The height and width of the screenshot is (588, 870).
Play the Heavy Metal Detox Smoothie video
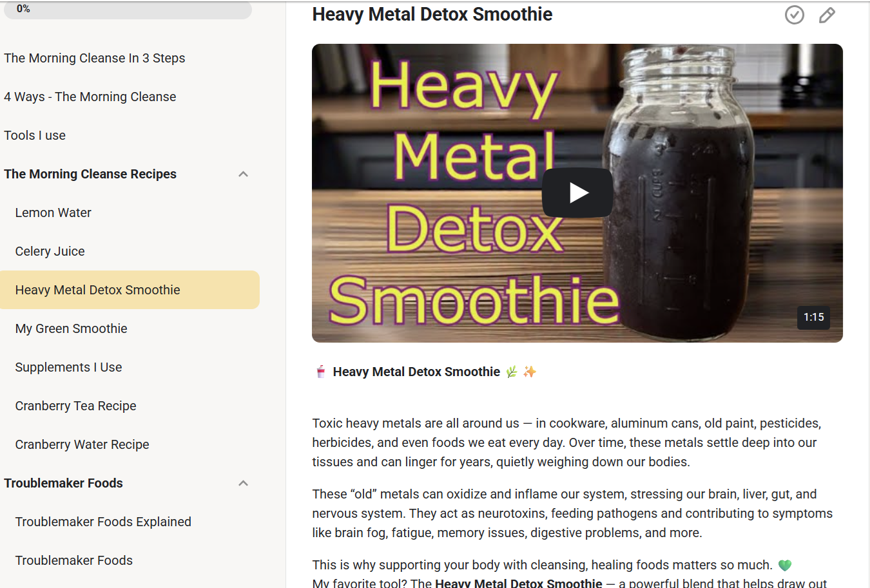click(x=577, y=193)
